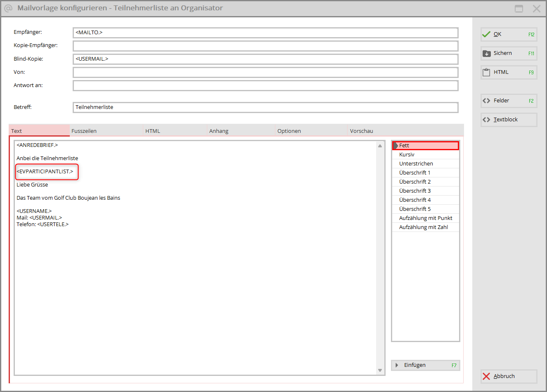Open the Anhang tab
The width and height of the screenshot is (547, 392).
click(219, 131)
